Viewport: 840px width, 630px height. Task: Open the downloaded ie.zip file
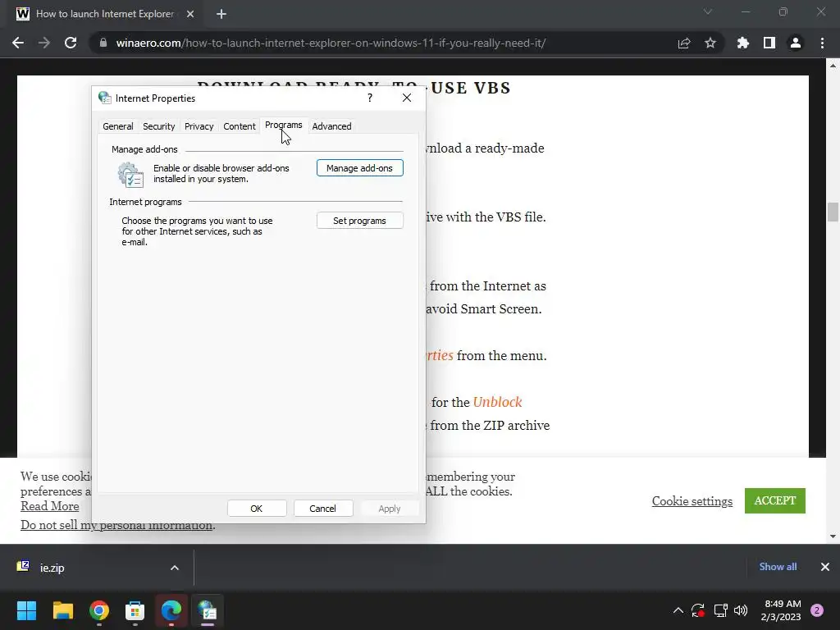click(52, 568)
